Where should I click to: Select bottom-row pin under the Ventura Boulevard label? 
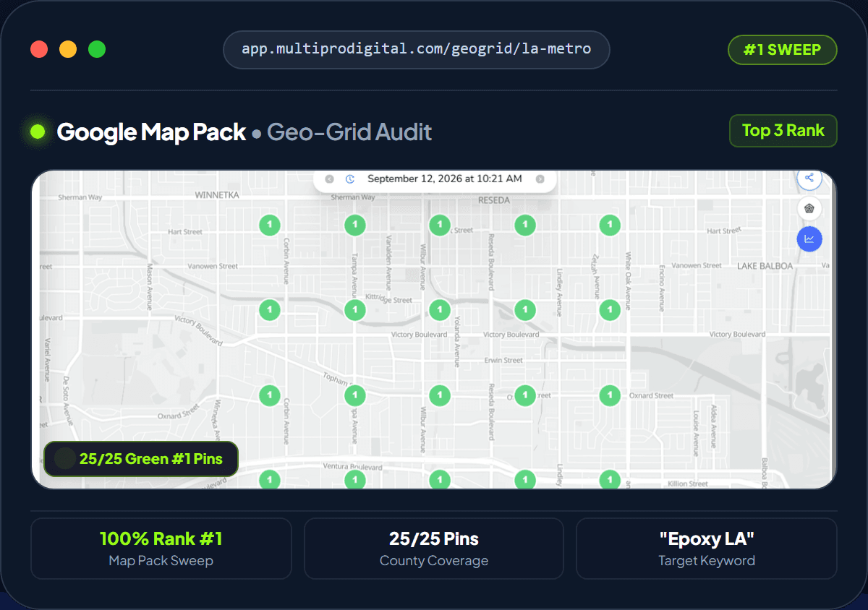pos(354,478)
